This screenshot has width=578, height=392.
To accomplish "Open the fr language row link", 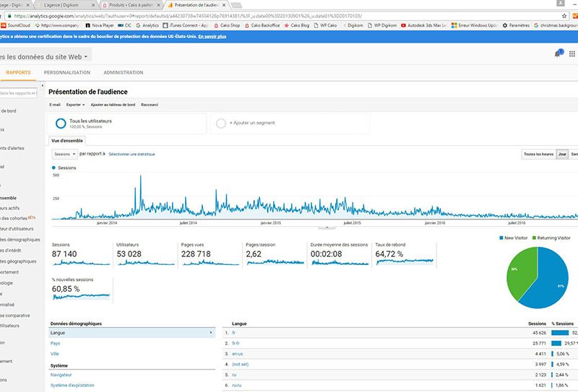I will [233, 333].
